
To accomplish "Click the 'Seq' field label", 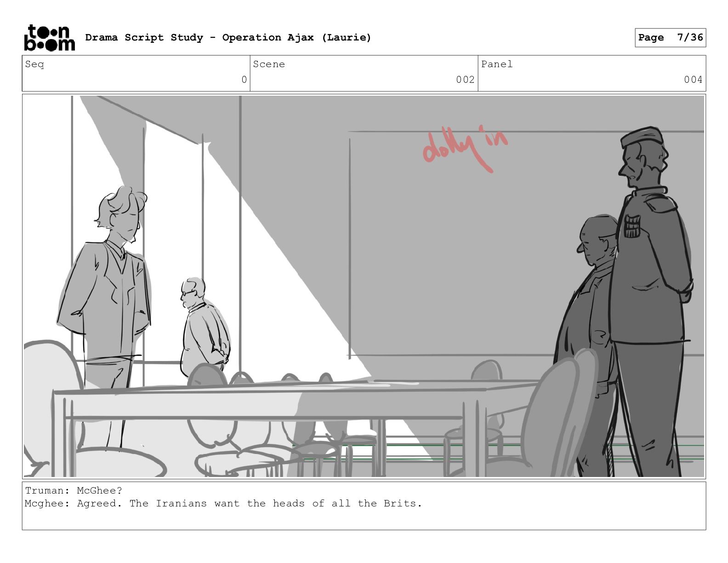I will [34, 64].
